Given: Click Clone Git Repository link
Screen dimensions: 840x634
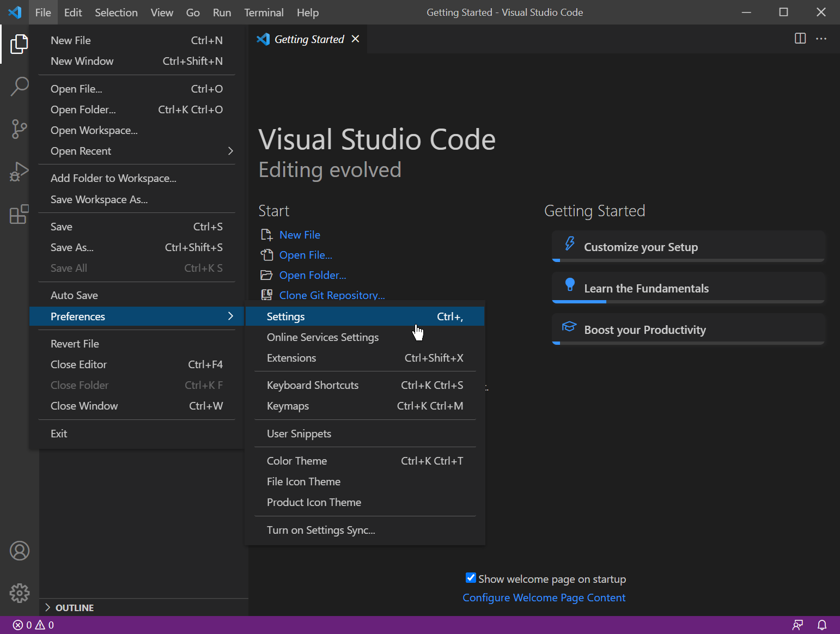Looking at the screenshot, I should click(332, 295).
